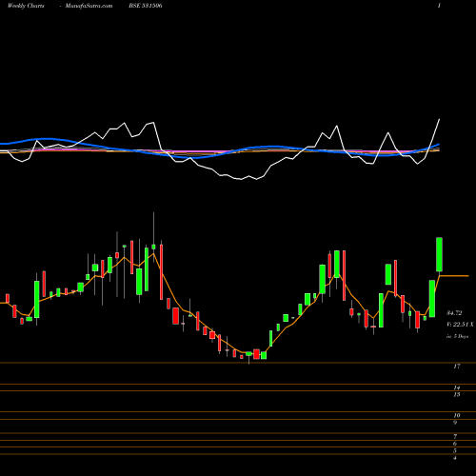Click the final upward tip of the white indicator line
476x476 pixels.
point(439,120)
